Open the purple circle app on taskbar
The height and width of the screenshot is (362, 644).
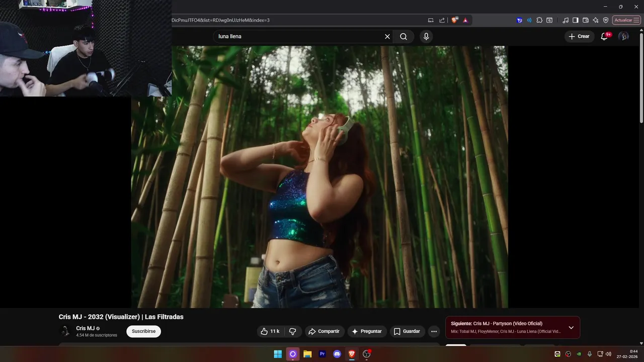coord(292,354)
